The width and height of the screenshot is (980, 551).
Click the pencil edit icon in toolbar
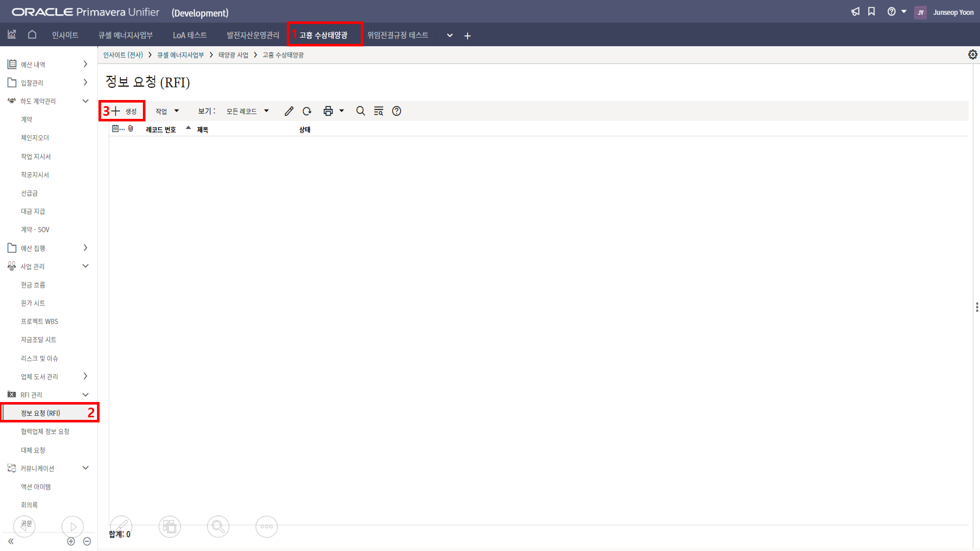[289, 111]
